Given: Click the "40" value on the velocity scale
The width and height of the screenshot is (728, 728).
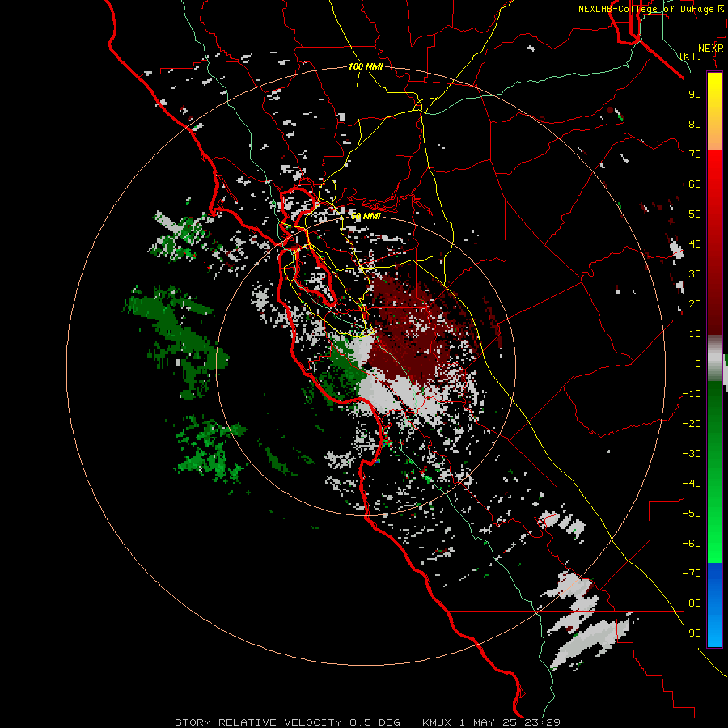Looking at the screenshot, I should coord(695,244).
